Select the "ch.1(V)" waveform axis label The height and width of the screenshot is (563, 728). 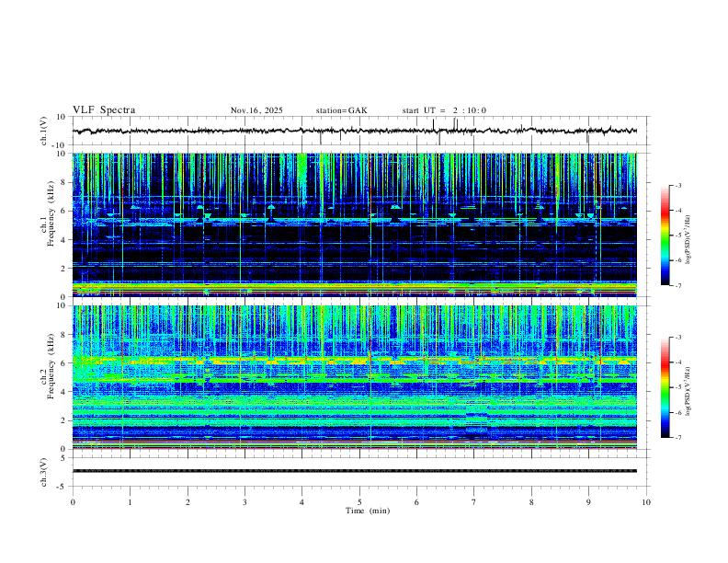(x=44, y=131)
